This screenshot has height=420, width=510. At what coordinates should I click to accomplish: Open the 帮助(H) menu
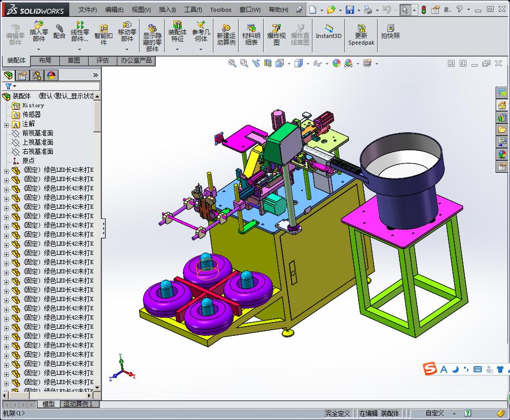(x=279, y=10)
